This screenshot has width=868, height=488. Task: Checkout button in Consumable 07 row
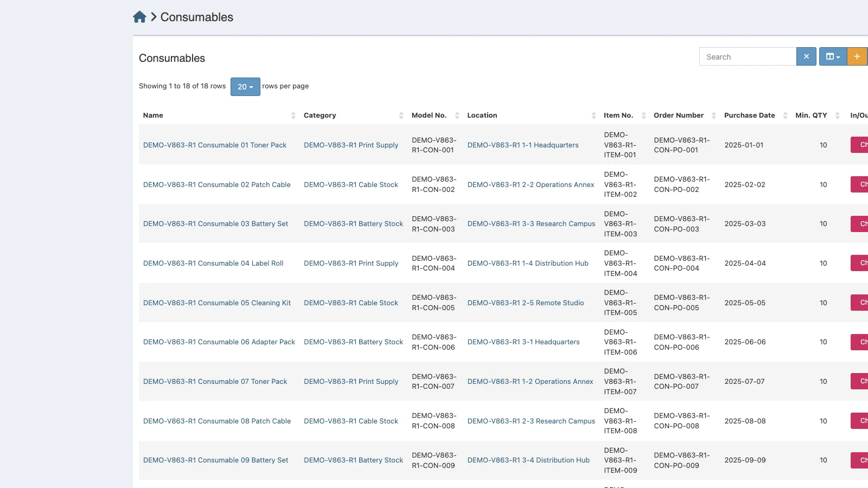(860, 381)
